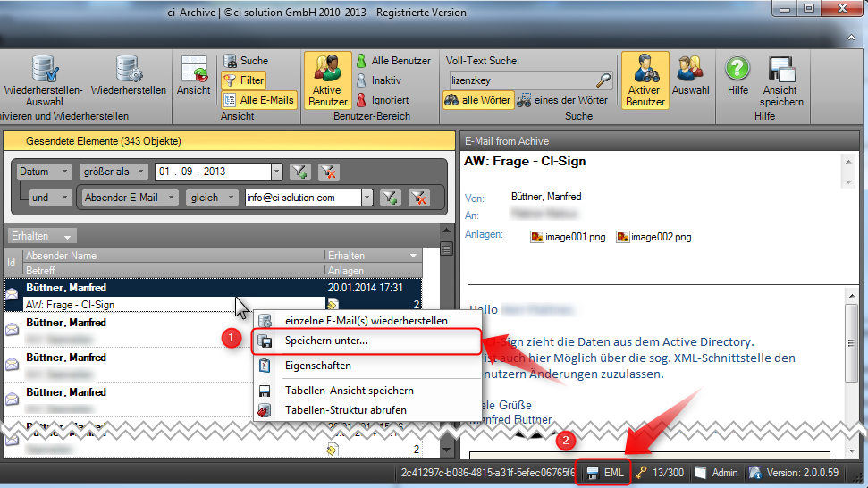Viewport: 868px width, 488px height.
Task: Click 'einzelne E-Mail(s) wiederherstellen' menu entry
Action: [x=366, y=320]
